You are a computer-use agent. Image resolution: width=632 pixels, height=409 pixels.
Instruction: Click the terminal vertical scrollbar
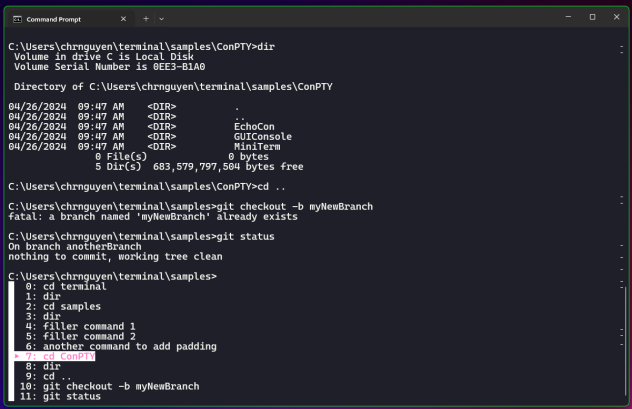tap(624, 200)
